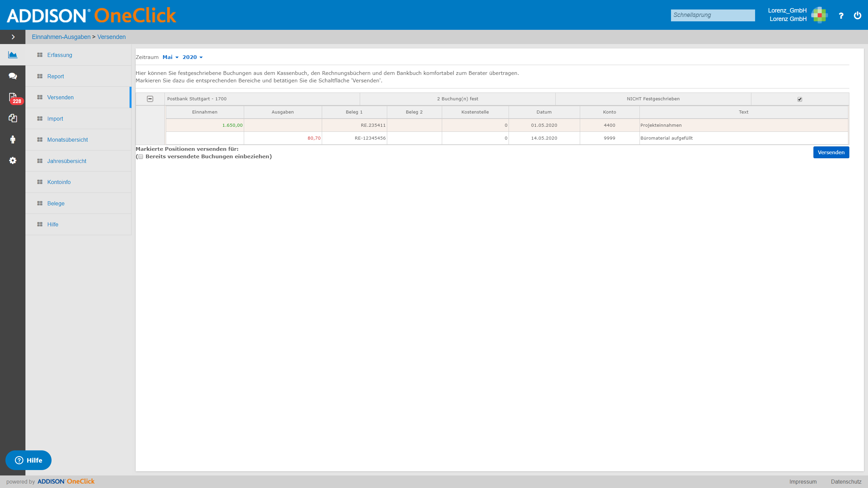The width and height of the screenshot is (868, 488).
Task: Expand the sidebar with the chevron arrow
Action: tap(13, 37)
